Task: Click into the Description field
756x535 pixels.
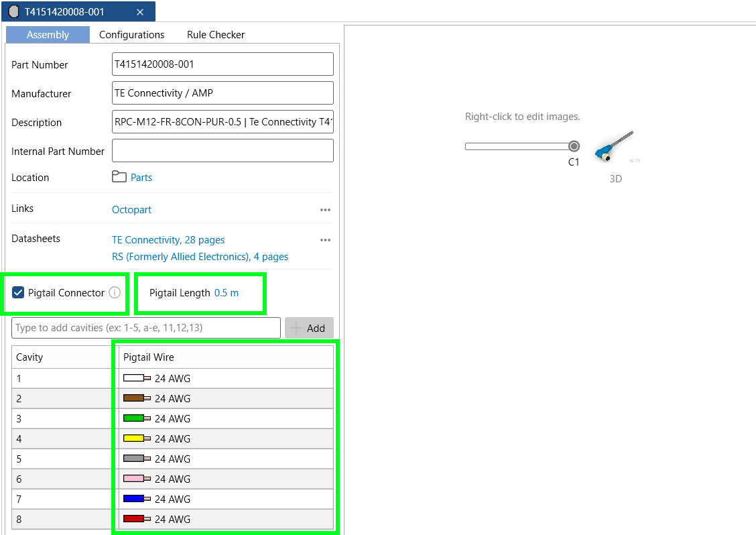Action: tap(223, 122)
